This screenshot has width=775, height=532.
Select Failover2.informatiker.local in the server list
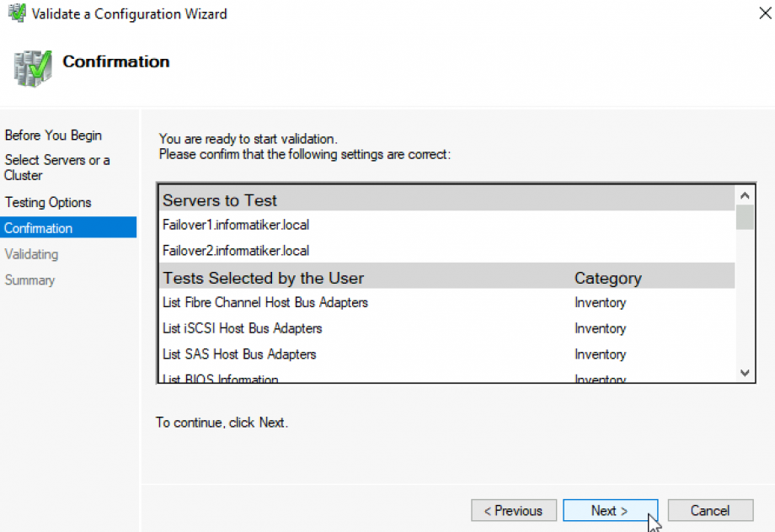236,249
